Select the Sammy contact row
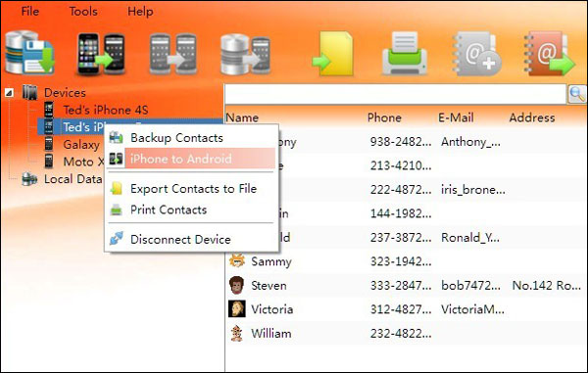 (406, 261)
